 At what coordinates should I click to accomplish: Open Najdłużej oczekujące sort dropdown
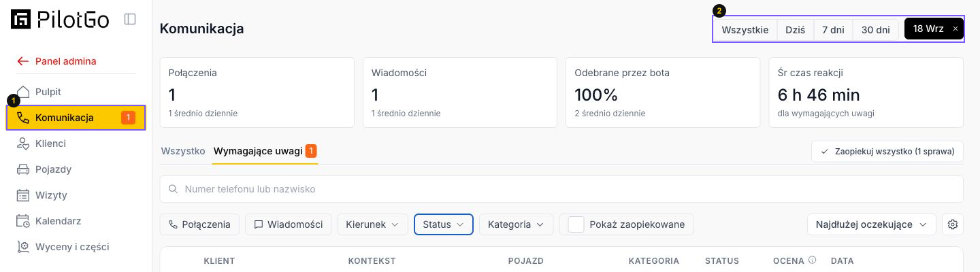point(871,224)
